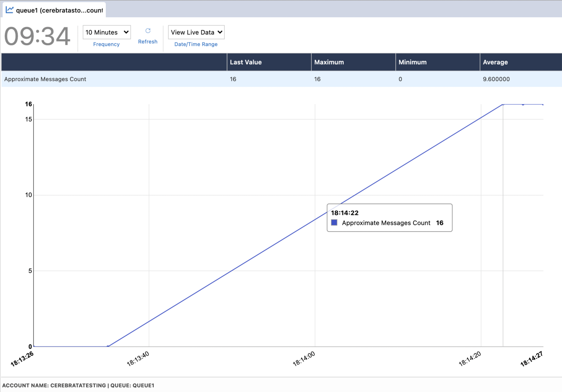The width and height of the screenshot is (562, 392).
Task: Click the Minimum column header
Action: (413, 62)
